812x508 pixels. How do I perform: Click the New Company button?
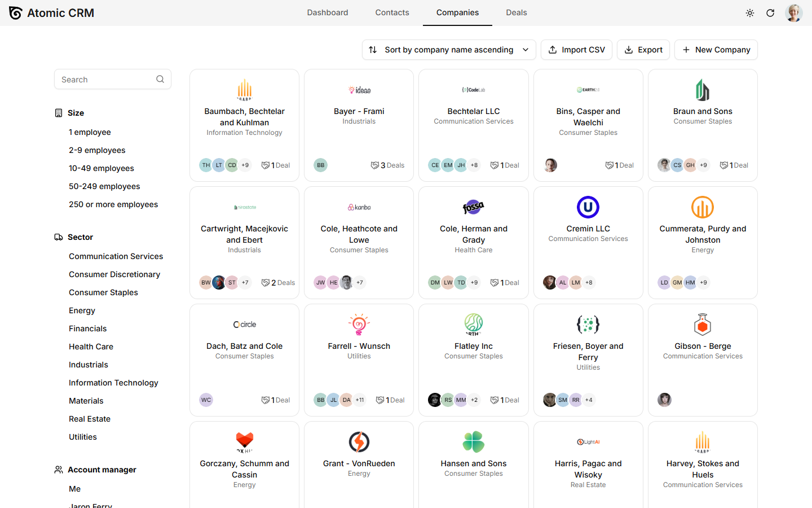(x=716, y=50)
